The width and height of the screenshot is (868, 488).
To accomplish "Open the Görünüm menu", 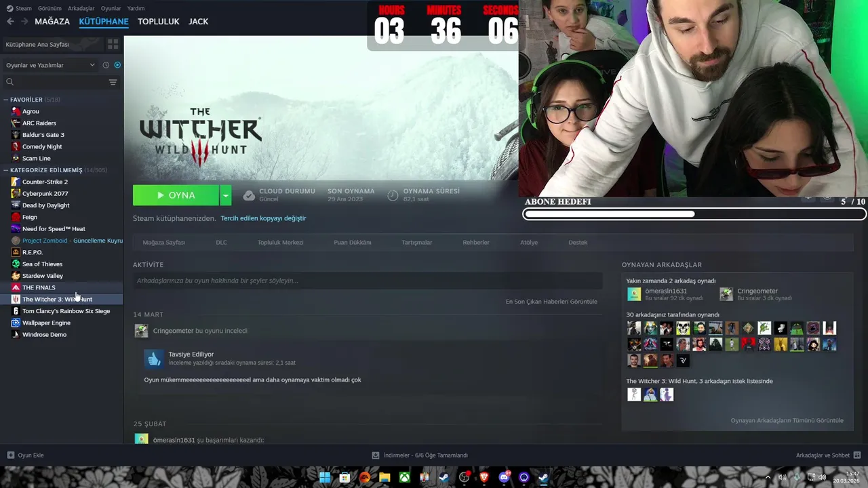I will 50,8.
